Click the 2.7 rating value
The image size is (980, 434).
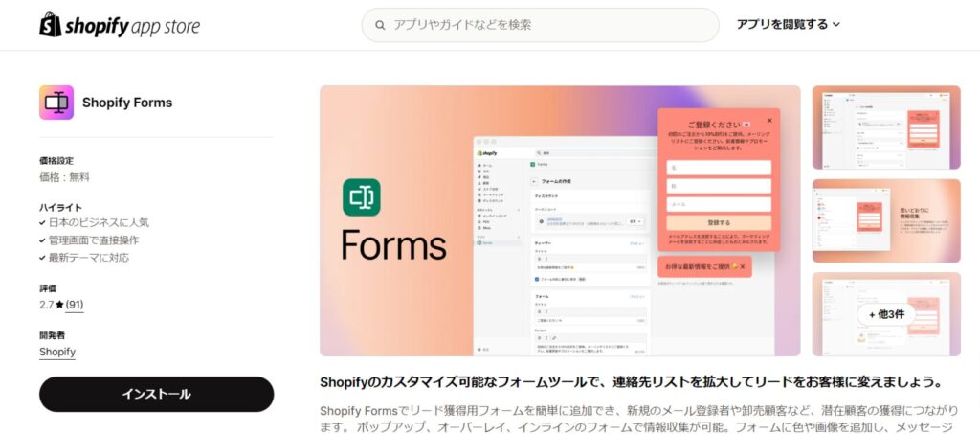pos(46,306)
